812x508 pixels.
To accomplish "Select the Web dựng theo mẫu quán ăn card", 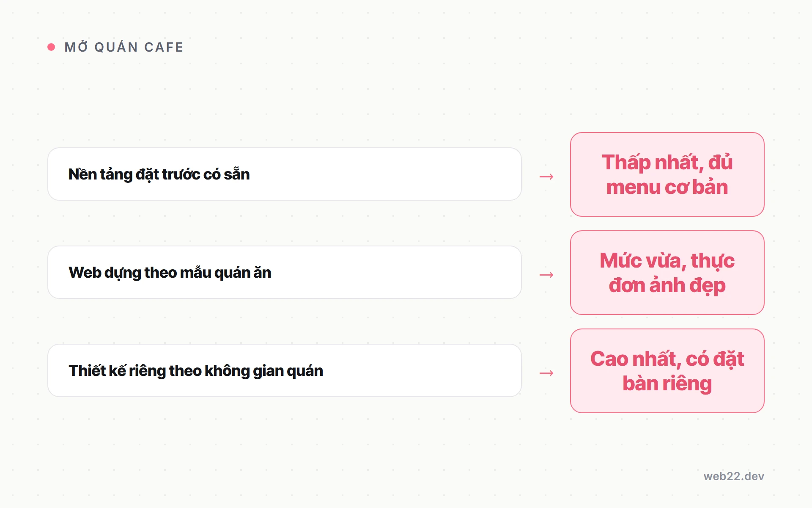I will 285,272.
